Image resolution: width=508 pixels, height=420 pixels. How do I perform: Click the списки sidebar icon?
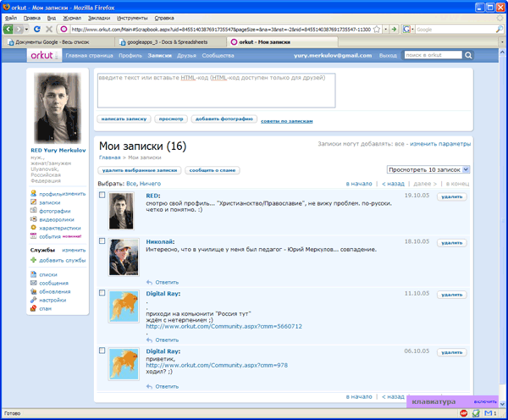tap(33, 274)
